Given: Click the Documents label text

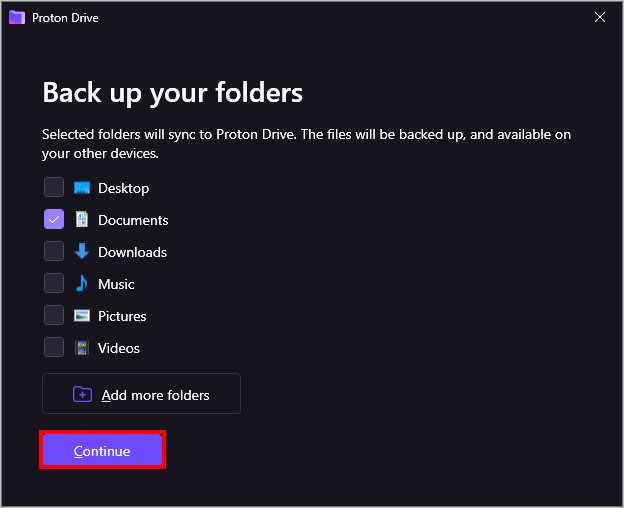Looking at the screenshot, I should click(x=133, y=220).
